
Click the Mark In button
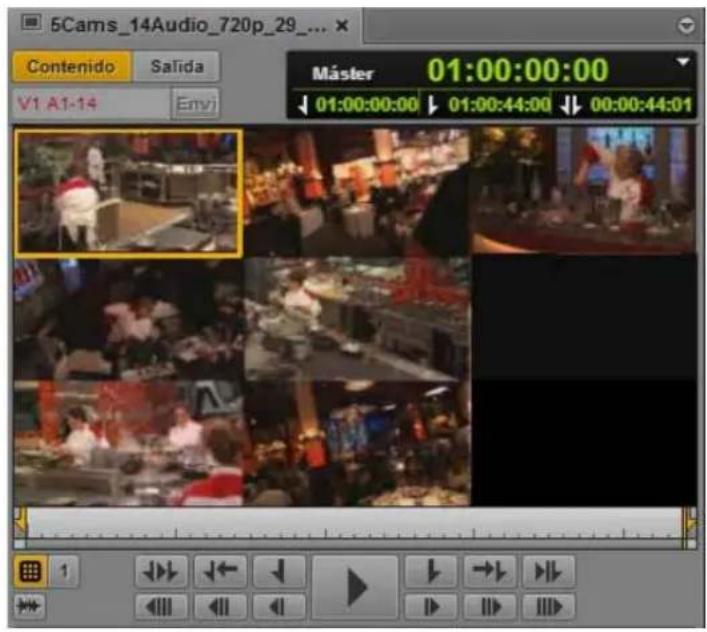tap(279, 572)
